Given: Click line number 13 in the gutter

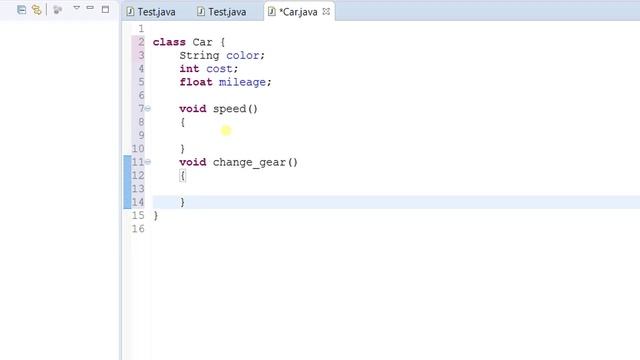Looking at the screenshot, I should pos(138,189).
